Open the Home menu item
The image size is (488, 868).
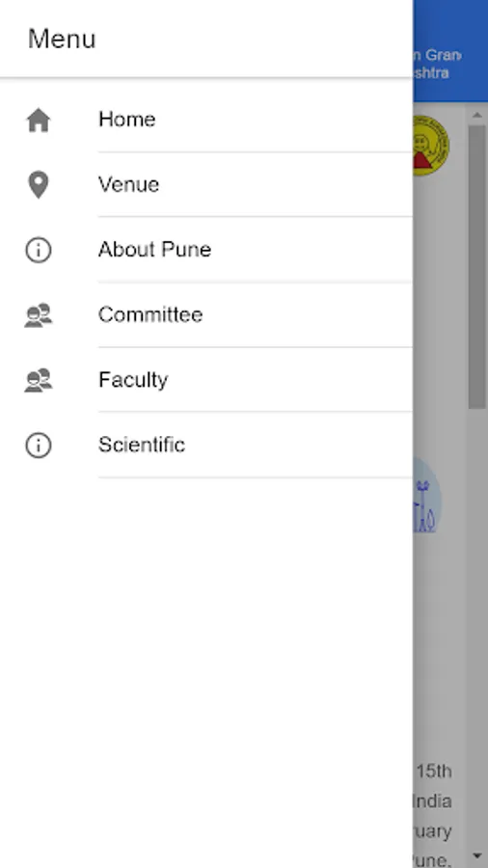tap(206, 120)
